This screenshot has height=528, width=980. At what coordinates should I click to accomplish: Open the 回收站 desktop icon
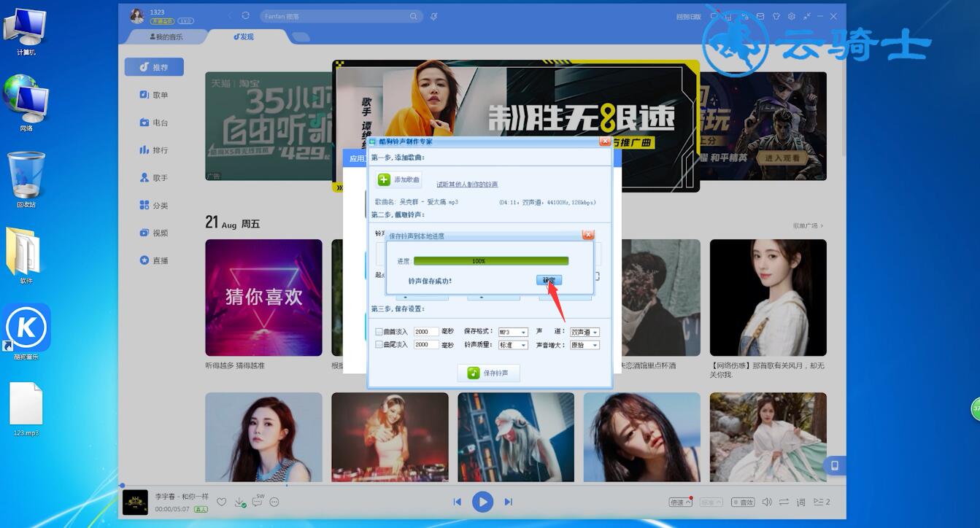coord(26,180)
